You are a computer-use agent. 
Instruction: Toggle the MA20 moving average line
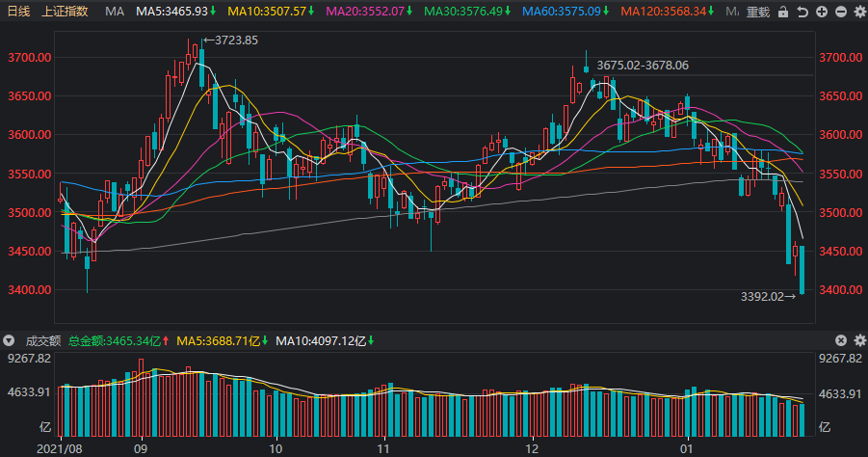click(x=369, y=11)
